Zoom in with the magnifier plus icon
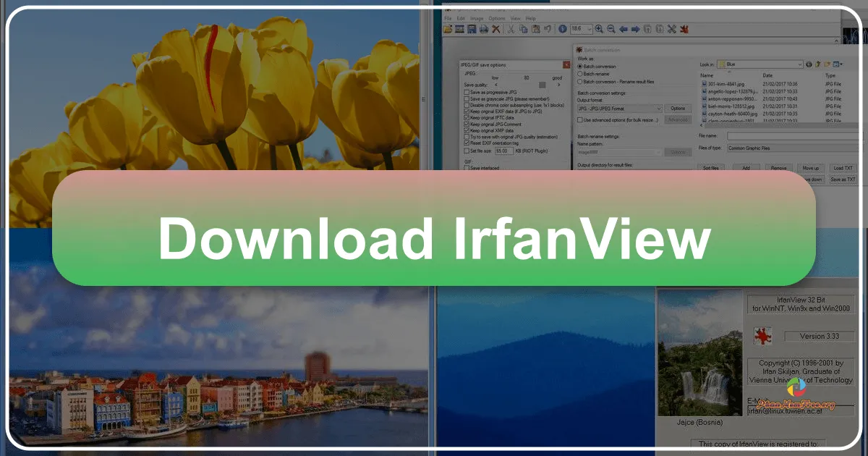The height and width of the screenshot is (456, 868). [x=599, y=29]
